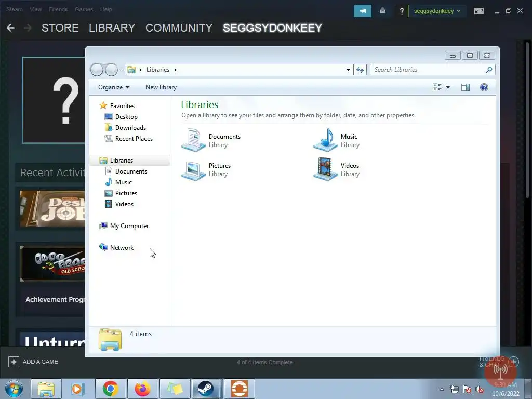Click the Steam taskbar icon

click(x=206, y=389)
